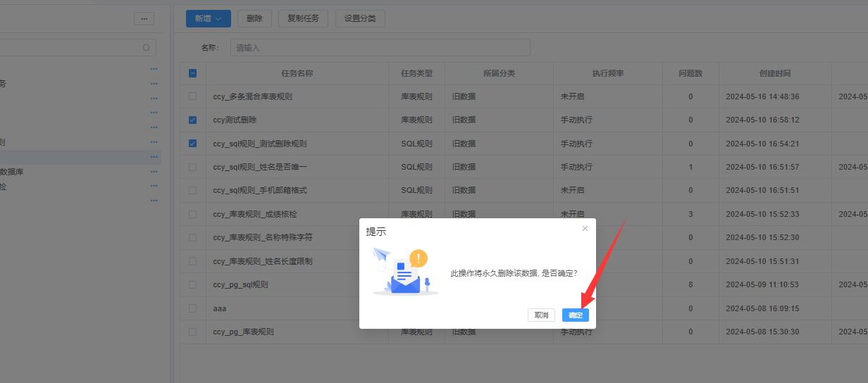Toggle the select-all checkbox in table header

tap(192, 73)
